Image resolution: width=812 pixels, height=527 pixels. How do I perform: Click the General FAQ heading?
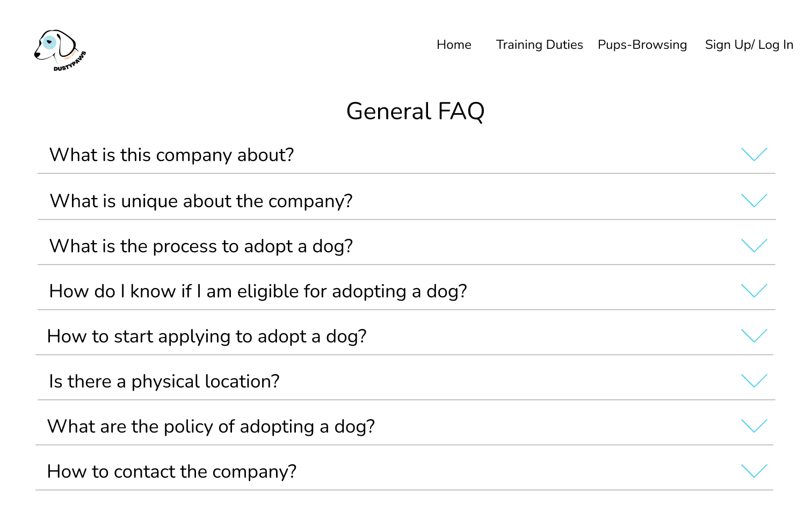[x=415, y=112]
